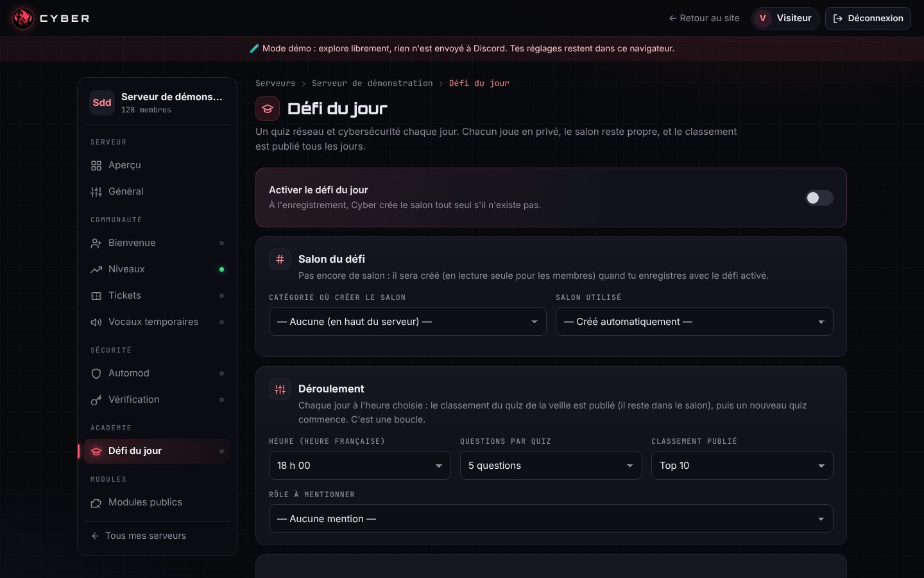
Task: Expand the Heure 18 h 00 dropdown
Action: pyautogui.click(x=360, y=466)
